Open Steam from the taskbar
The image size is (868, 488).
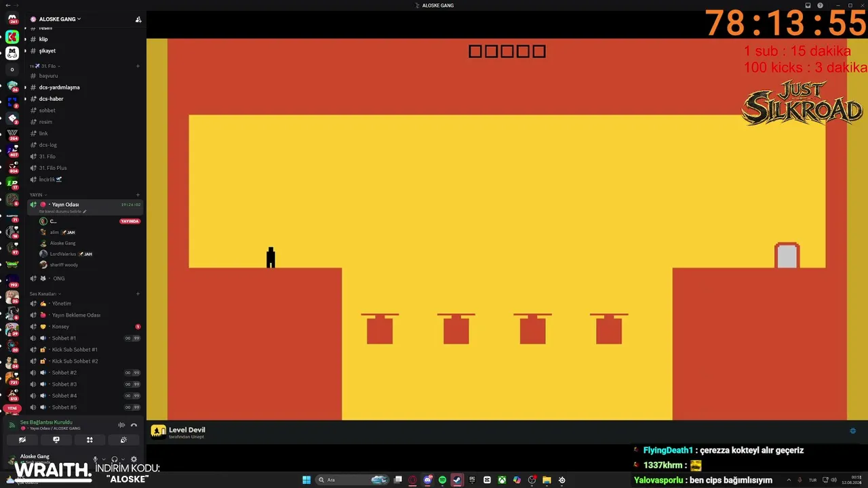point(457,480)
